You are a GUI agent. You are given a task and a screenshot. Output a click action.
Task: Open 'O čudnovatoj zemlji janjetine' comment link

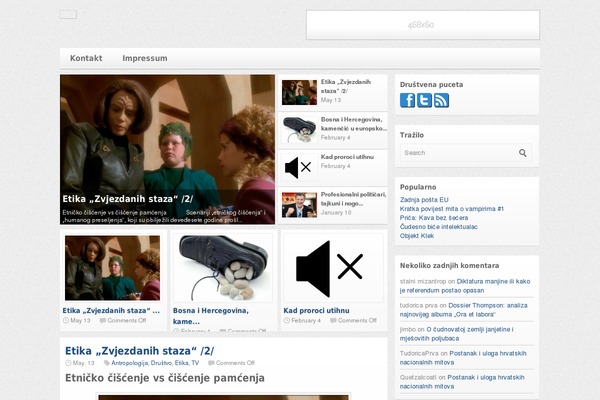[x=457, y=334]
